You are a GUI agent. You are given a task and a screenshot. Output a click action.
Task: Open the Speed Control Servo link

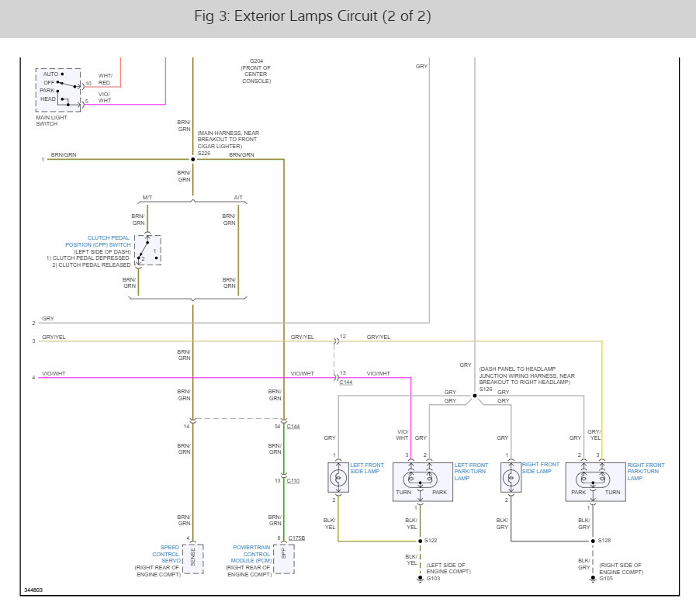coord(166,554)
